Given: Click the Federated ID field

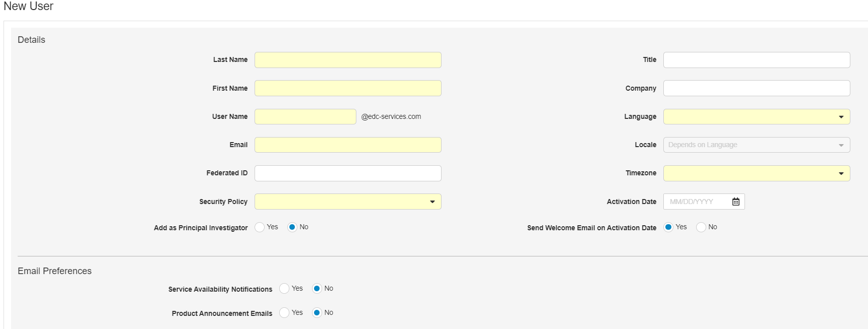Looking at the screenshot, I should coord(348,173).
